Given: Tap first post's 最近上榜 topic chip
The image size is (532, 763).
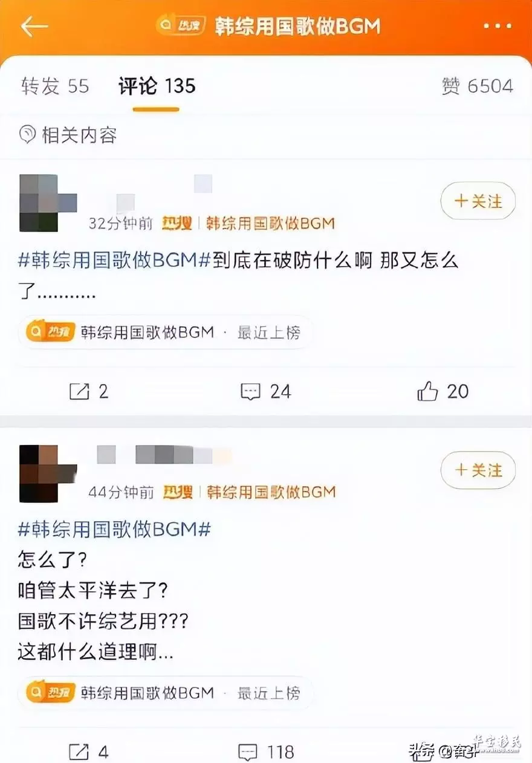Looking at the screenshot, I should [166, 332].
